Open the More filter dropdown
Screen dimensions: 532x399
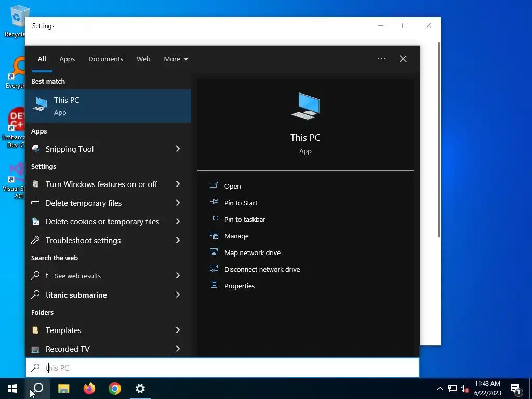click(x=176, y=59)
